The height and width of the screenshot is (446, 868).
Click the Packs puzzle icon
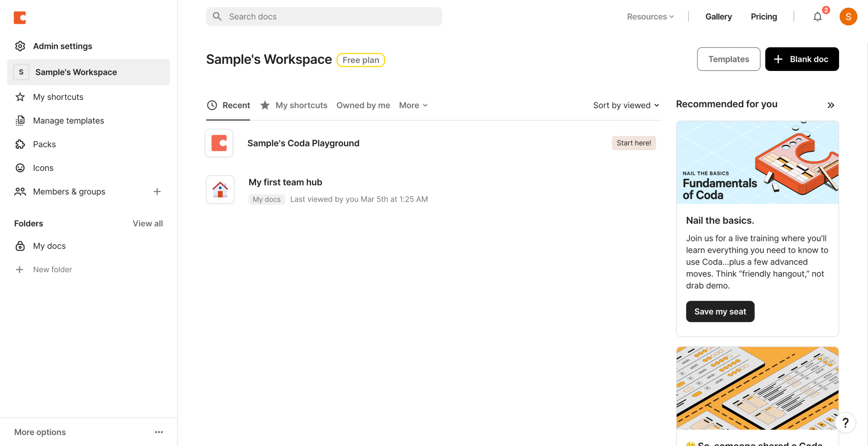point(20,144)
